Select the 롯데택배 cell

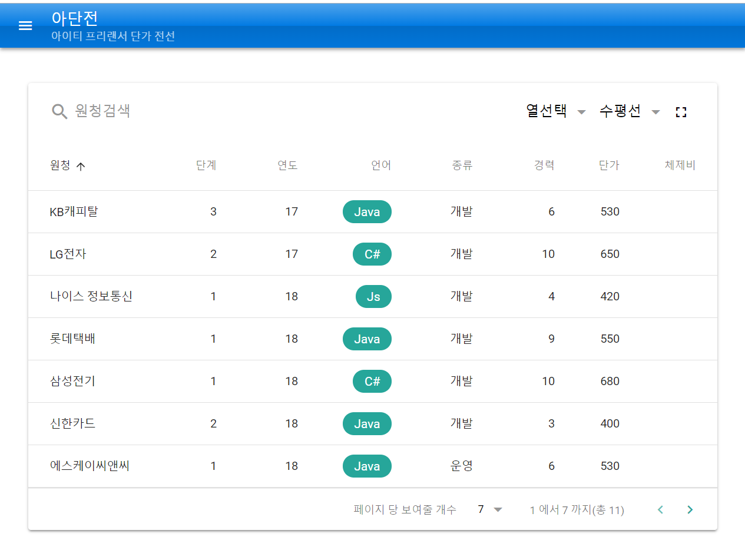72,339
